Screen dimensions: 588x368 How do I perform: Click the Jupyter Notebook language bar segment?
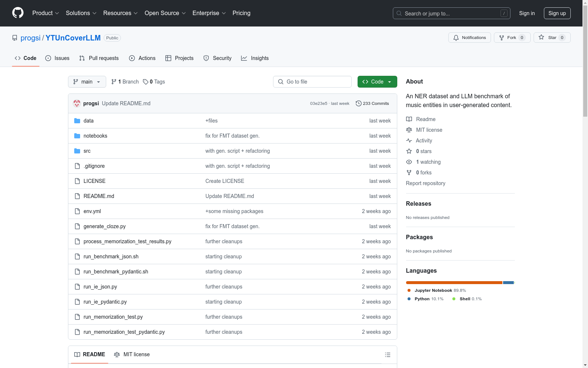click(454, 283)
